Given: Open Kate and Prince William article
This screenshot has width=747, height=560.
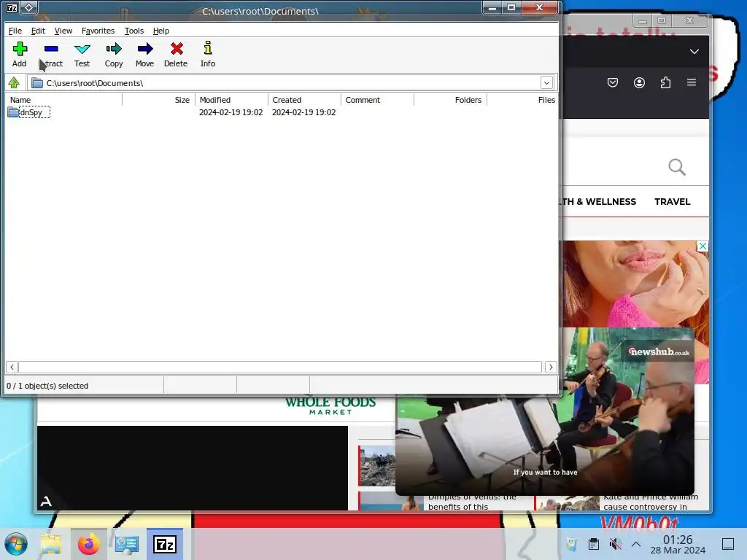Looking at the screenshot, I should 651,502.
